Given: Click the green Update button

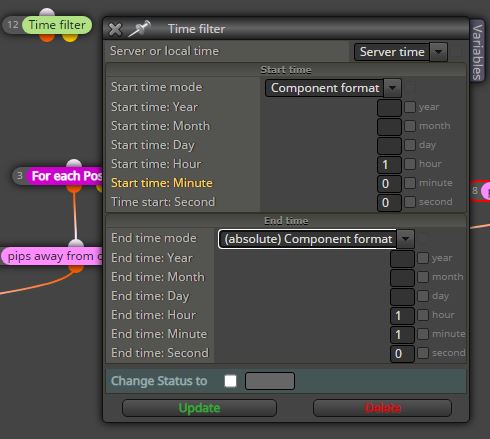Looking at the screenshot, I should 199,408.
